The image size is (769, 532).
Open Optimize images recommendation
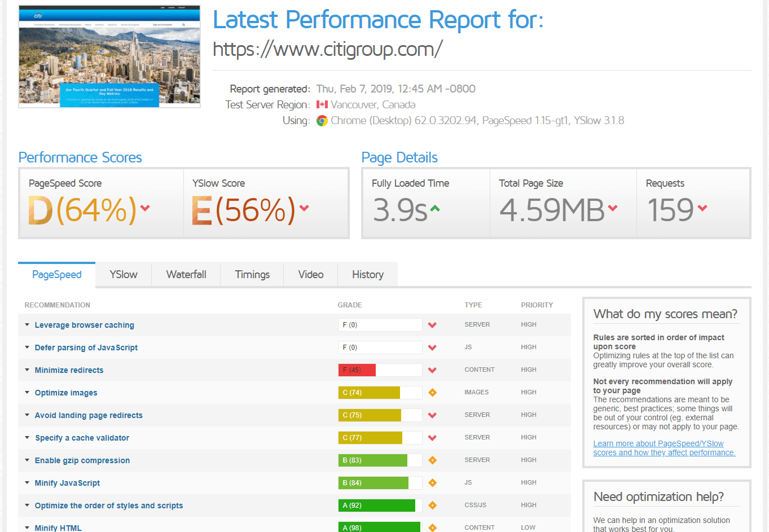66,393
